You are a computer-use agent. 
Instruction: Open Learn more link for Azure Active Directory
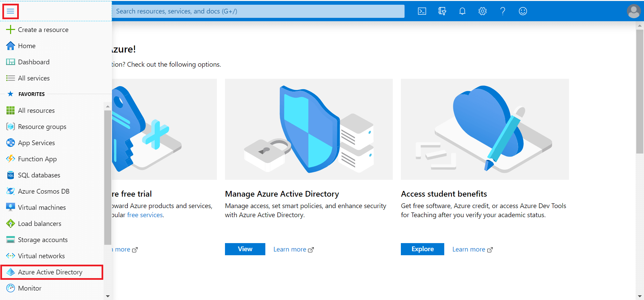294,249
